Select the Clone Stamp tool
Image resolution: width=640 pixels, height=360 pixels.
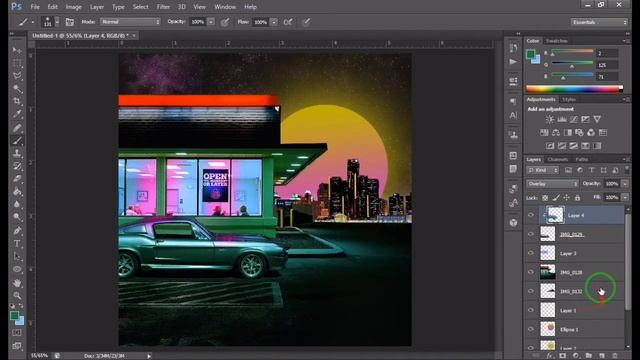click(17, 153)
